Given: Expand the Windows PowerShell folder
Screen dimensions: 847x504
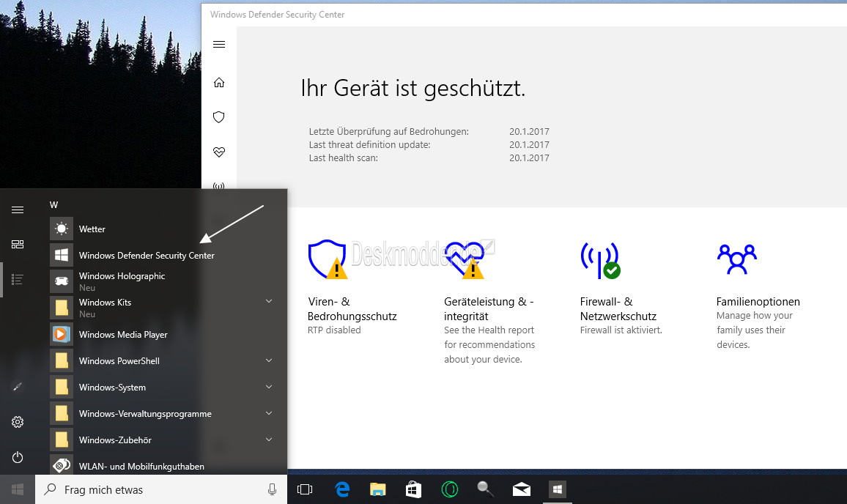Looking at the screenshot, I should coord(269,361).
